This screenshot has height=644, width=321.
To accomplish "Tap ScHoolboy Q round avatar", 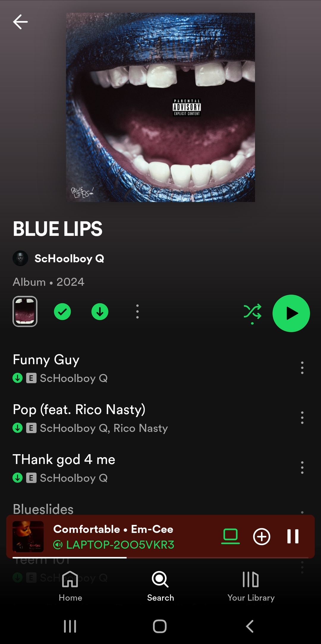I will (x=20, y=258).
